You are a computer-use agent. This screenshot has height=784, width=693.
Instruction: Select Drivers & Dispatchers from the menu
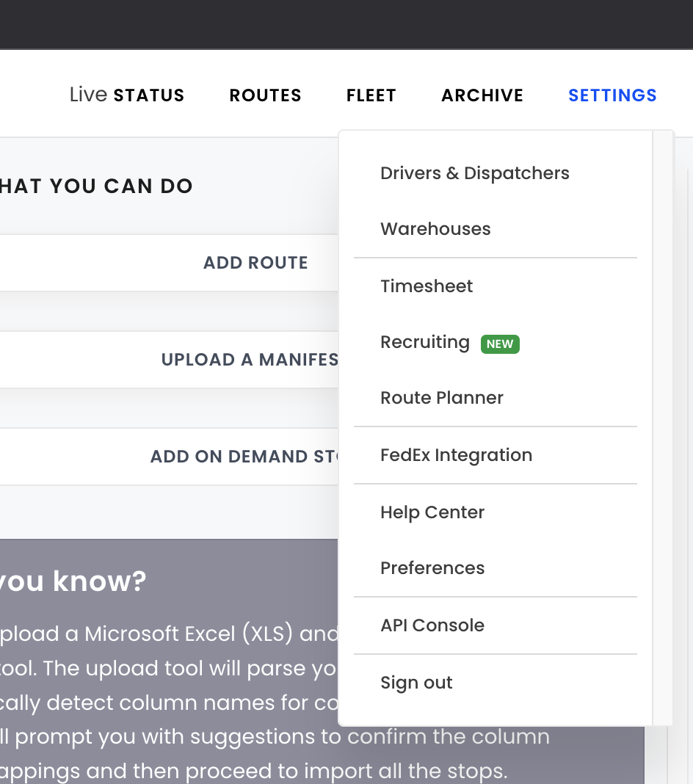pyautogui.click(x=474, y=173)
